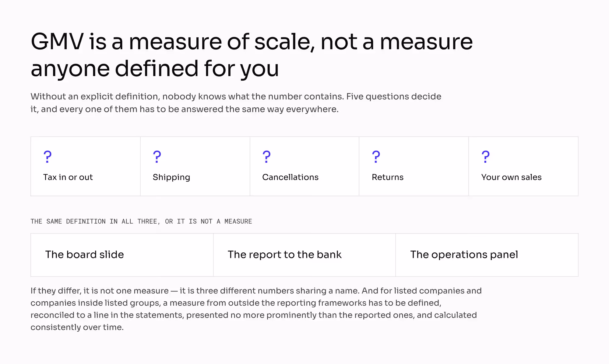
Task: Click the paragraph beginning 'If they differ'
Action: click(x=256, y=309)
